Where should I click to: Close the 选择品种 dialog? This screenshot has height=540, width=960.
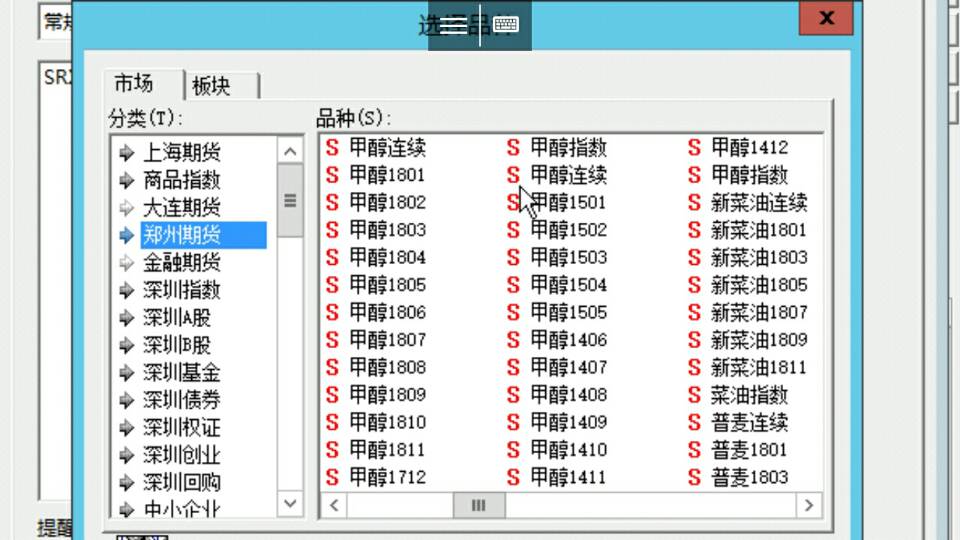pos(826,18)
